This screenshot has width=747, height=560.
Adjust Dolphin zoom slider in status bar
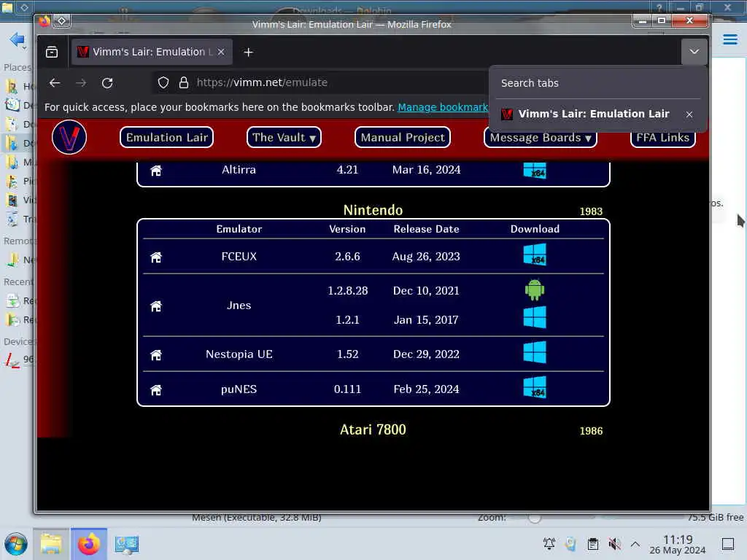click(x=535, y=518)
